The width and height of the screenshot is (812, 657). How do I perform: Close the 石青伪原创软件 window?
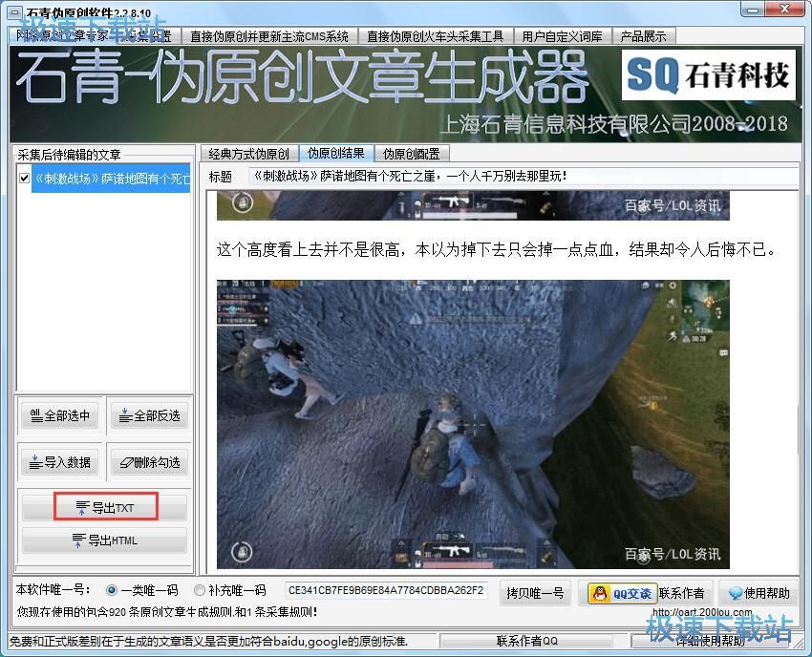[785, 9]
